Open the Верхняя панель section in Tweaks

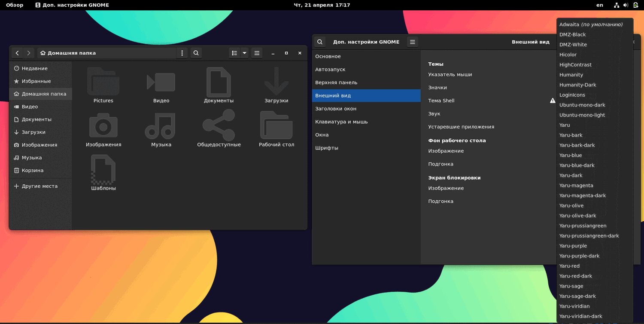(x=366, y=83)
